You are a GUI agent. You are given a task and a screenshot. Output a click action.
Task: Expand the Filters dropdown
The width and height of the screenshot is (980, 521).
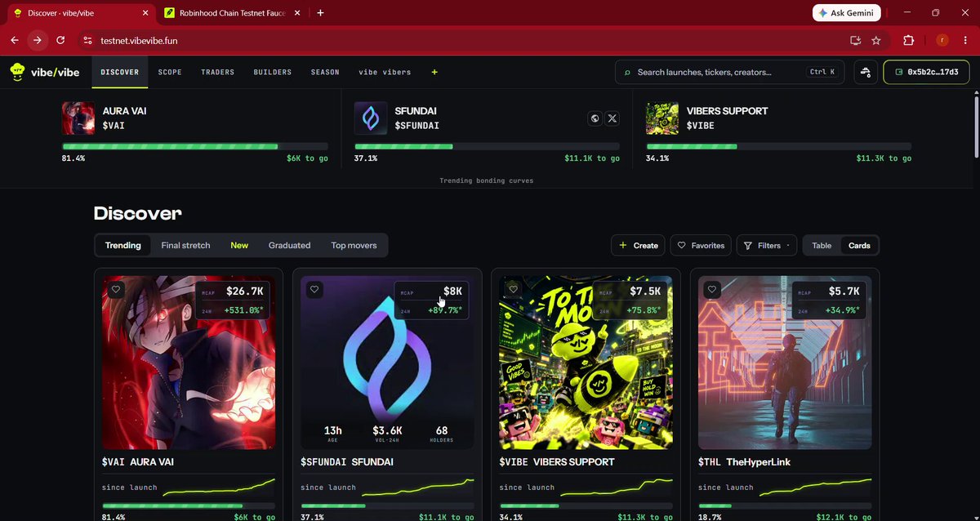tap(767, 245)
